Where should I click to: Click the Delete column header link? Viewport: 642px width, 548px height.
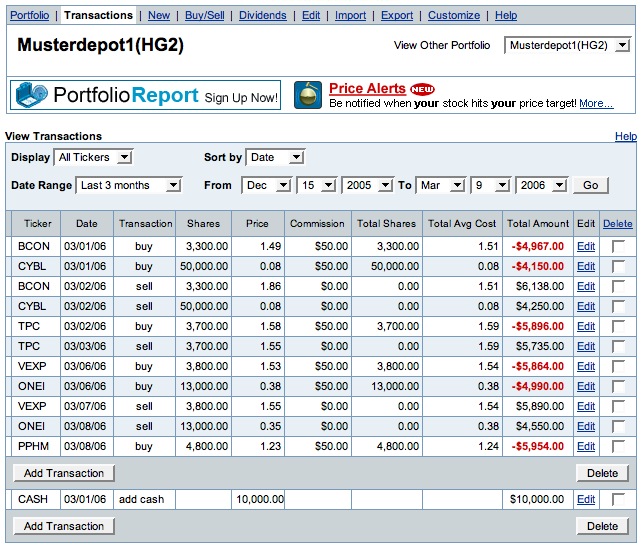(x=618, y=224)
